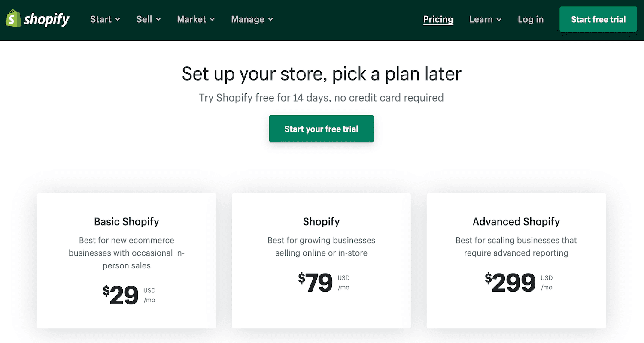Click the green Start your free trial button
This screenshot has width=644, height=343.
pyautogui.click(x=321, y=129)
